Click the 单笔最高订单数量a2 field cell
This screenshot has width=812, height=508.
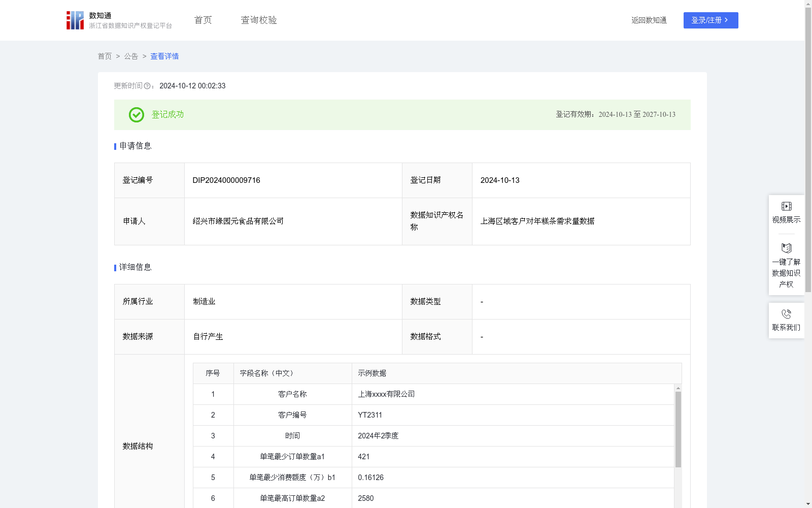point(293,498)
